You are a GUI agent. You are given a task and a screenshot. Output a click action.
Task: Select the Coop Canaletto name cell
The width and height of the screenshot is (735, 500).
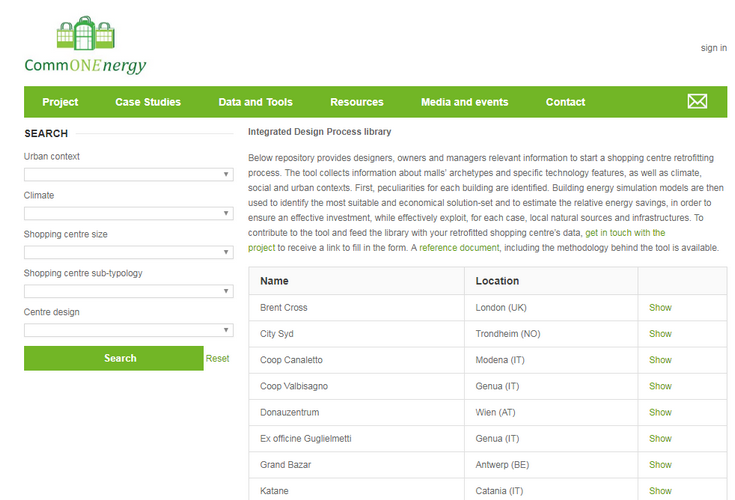point(357,360)
